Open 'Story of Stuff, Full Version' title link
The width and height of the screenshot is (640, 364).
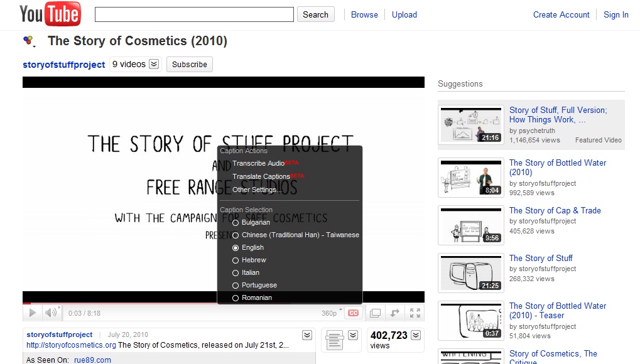coord(558,115)
